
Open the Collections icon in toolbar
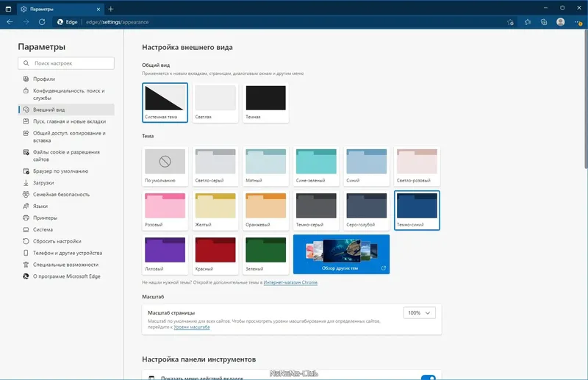[544, 22]
